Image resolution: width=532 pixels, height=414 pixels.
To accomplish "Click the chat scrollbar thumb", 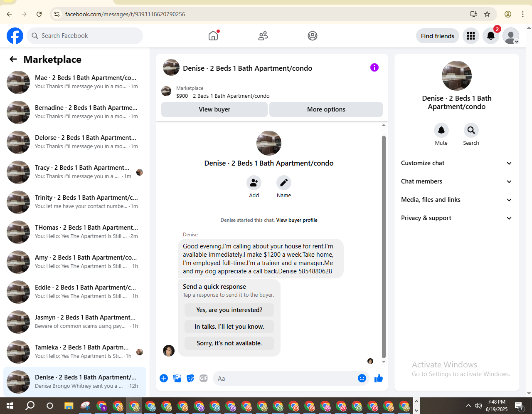I will 384,246.
